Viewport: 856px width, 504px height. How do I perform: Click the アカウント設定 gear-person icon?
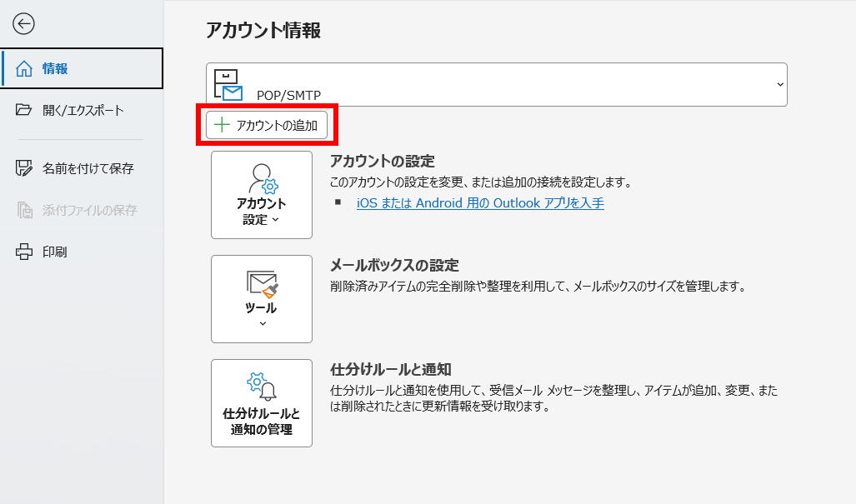click(261, 177)
